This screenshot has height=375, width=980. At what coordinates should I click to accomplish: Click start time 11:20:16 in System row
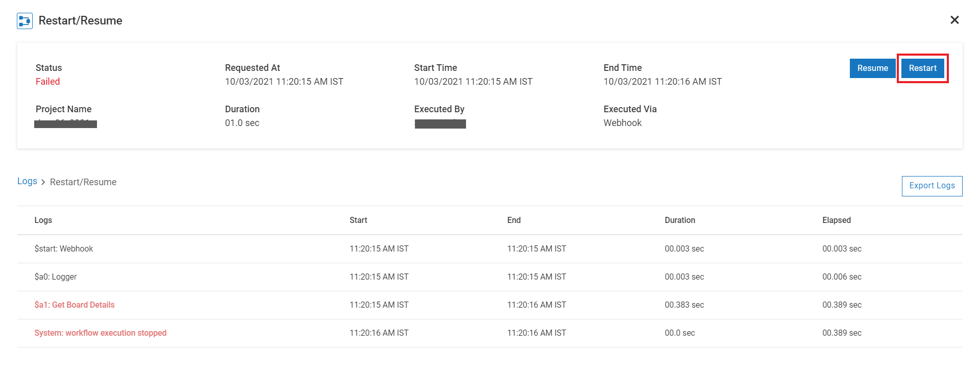tap(379, 333)
